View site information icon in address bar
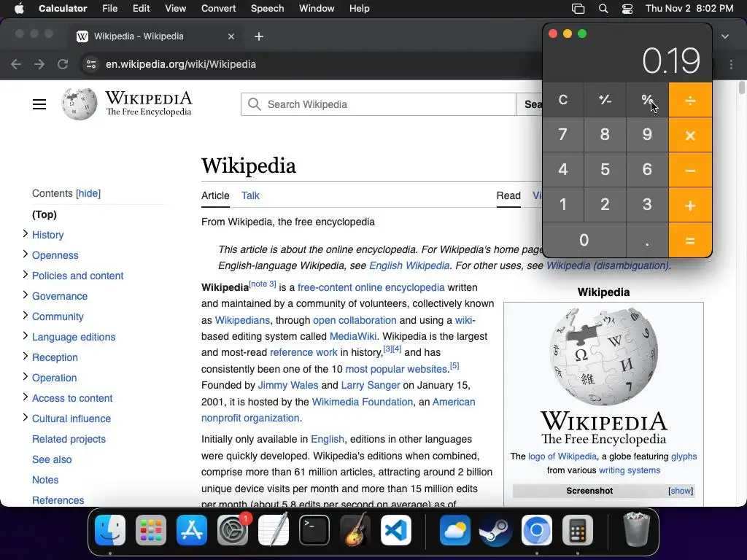747x560 pixels. [91, 64]
